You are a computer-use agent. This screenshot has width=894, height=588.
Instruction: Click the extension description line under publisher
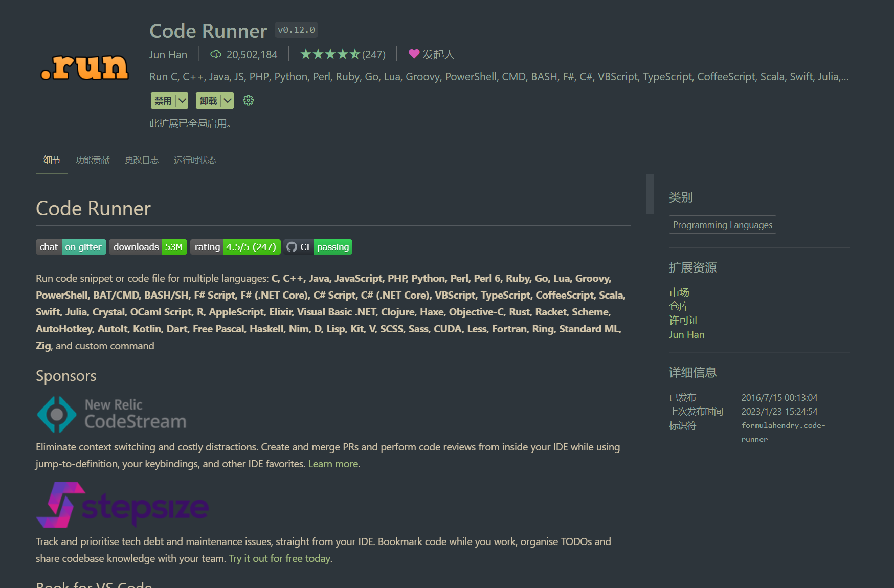(499, 77)
